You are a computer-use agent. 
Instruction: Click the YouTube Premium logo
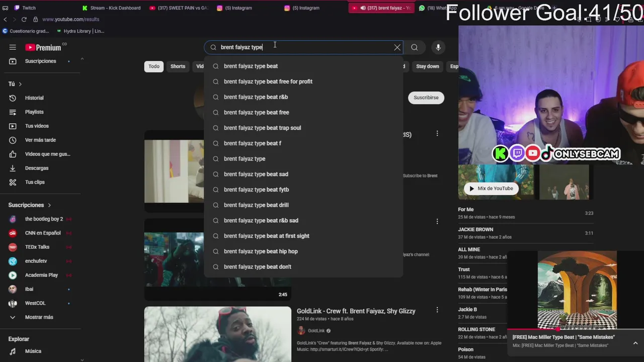(43, 47)
